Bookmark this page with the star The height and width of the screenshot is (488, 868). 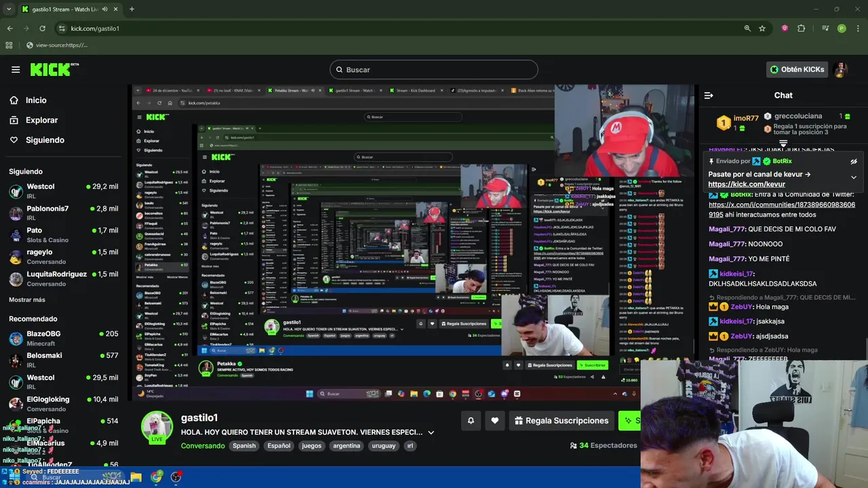click(762, 28)
